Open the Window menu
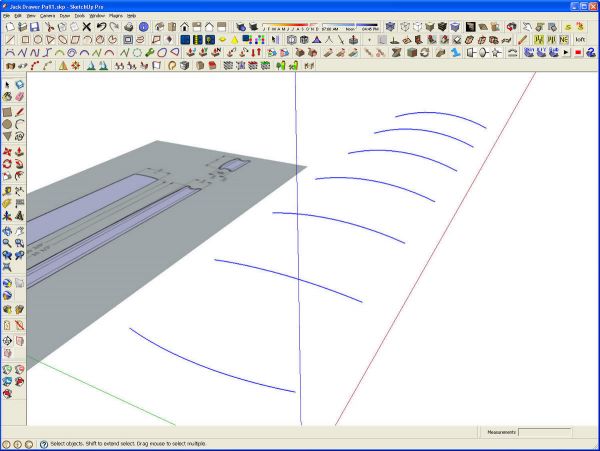600x451 pixels. [x=97, y=16]
